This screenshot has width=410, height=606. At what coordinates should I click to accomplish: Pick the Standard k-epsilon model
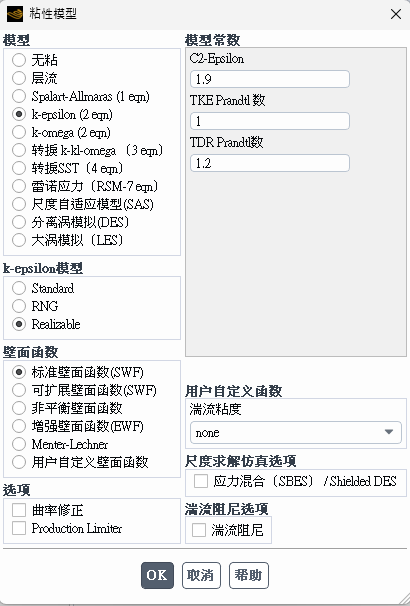[19, 288]
